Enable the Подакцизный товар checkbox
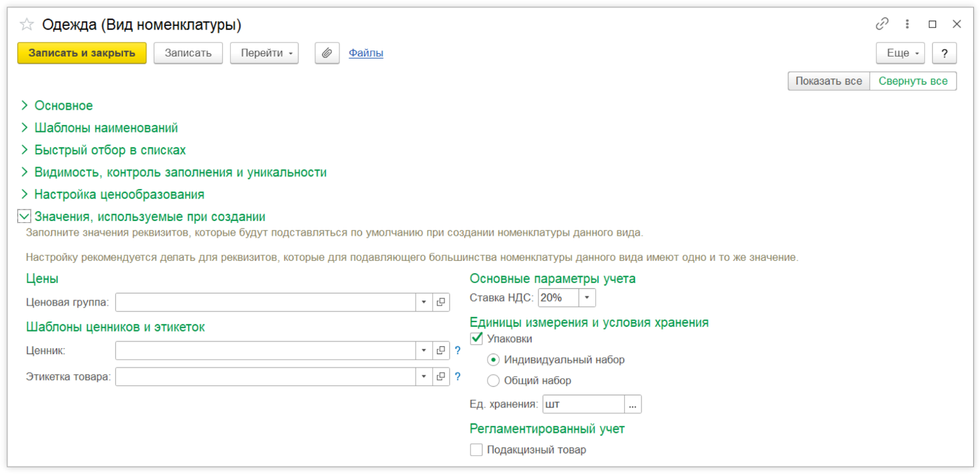The width and height of the screenshot is (980, 474). click(x=476, y=450)
